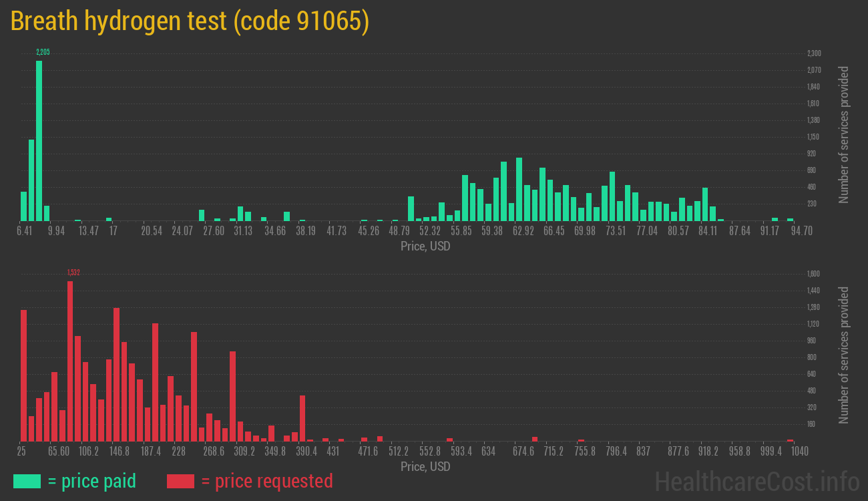Click the 1,600 value on the lower y-axis
Image resolution: width=868 pixels, height=501 pixels.
click(814, 274)
